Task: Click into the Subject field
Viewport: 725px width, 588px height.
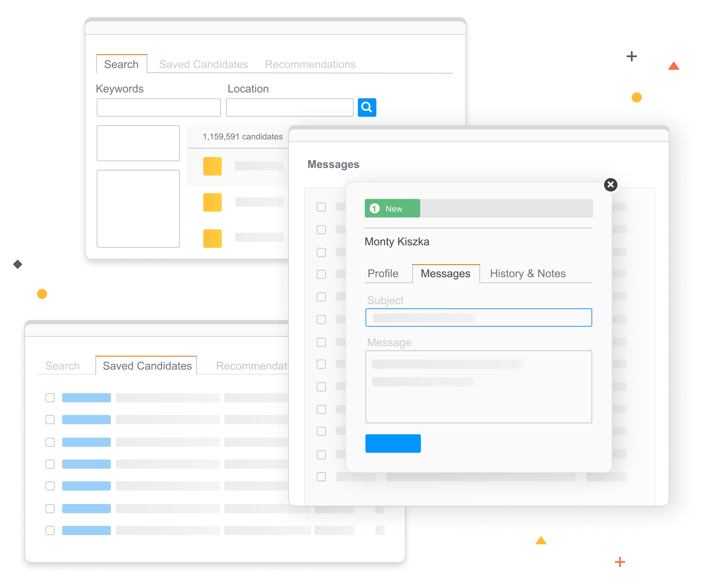Action: (479, 318)
